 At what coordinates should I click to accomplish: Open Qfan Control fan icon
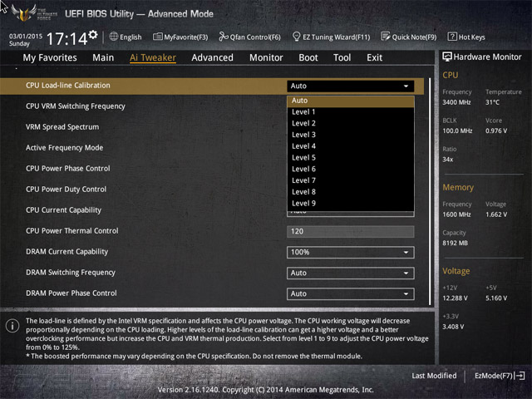click(224, 37)
